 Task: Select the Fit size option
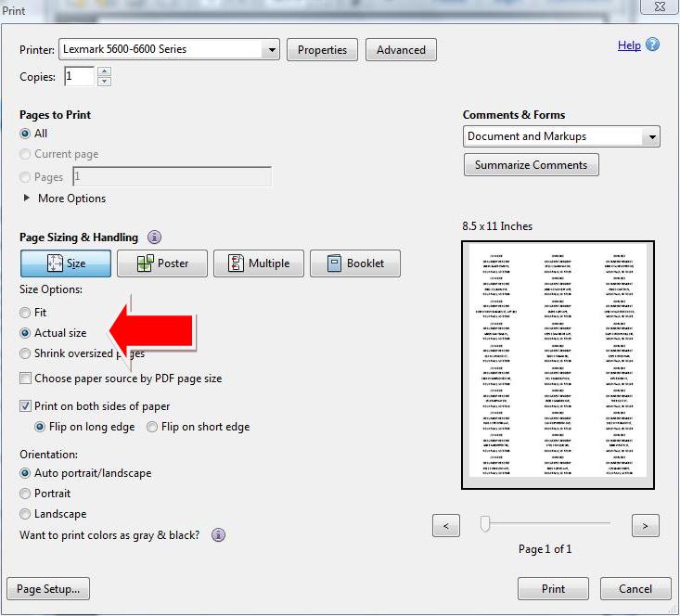(26, 313)
